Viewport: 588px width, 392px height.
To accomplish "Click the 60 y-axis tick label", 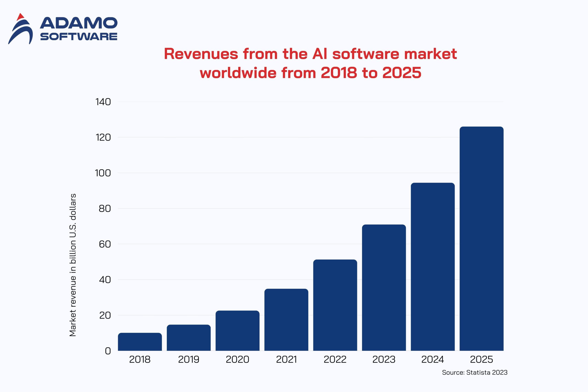I will [x=105, y=244].
